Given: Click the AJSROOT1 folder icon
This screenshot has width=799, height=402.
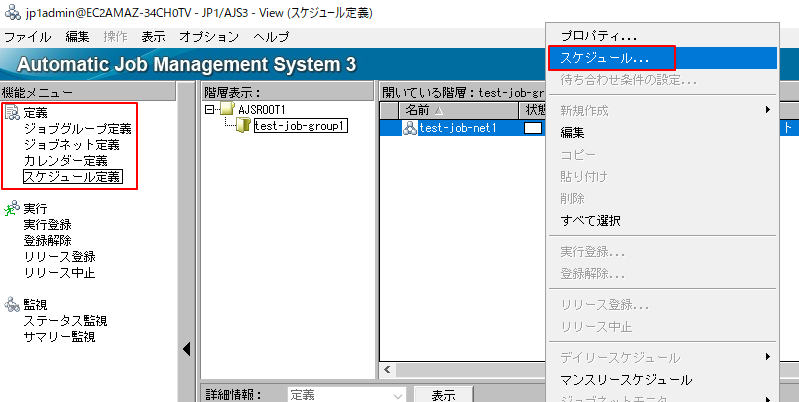Looking at the screenshot, I should pos(228,109).
